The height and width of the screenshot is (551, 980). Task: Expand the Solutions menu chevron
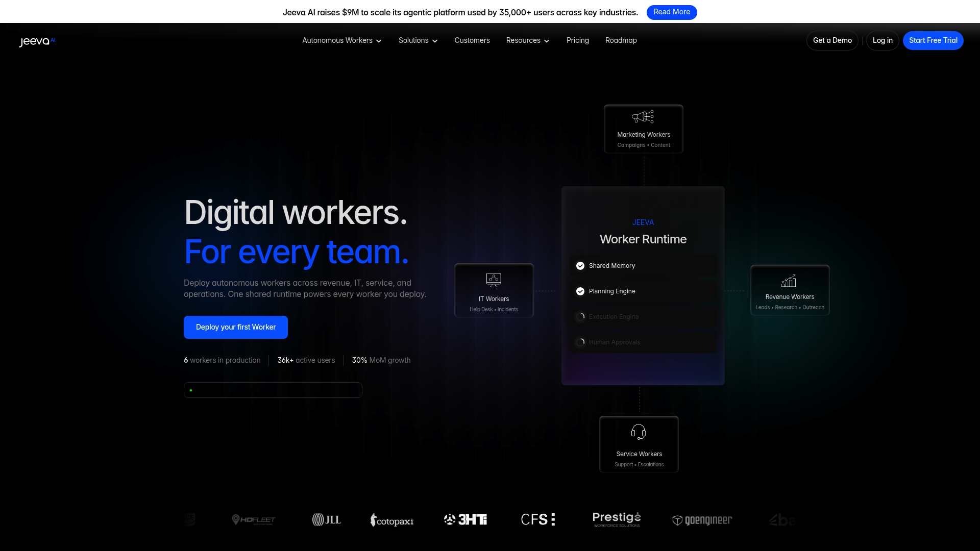(435, 41)
